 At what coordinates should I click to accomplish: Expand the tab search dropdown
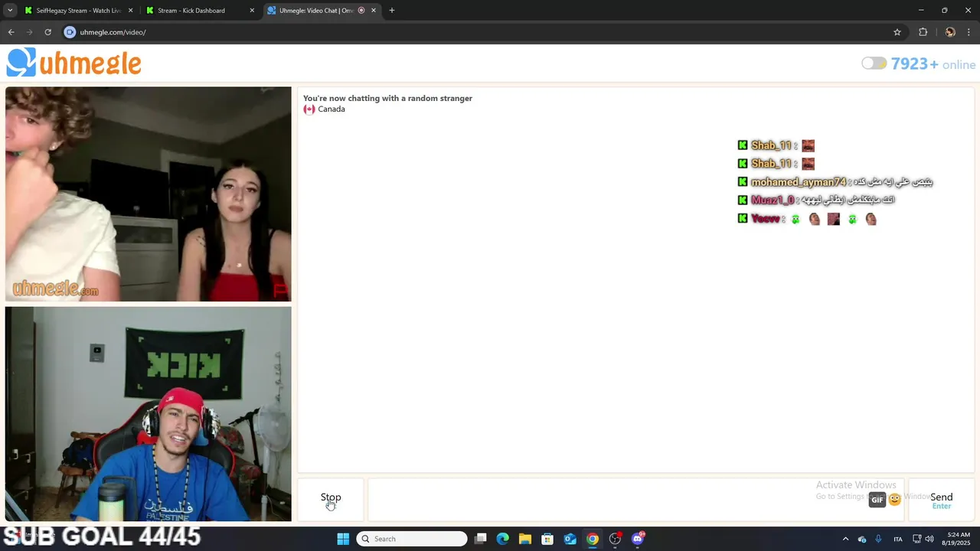tap(10, 11)
